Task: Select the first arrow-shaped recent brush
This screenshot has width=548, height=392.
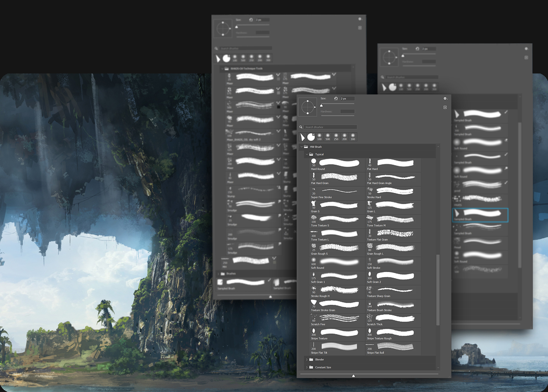Action: point(302,137)
